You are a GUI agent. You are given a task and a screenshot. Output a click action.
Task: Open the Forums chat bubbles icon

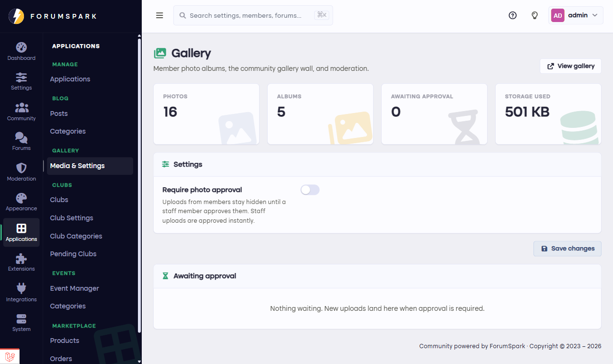(22, 137)
